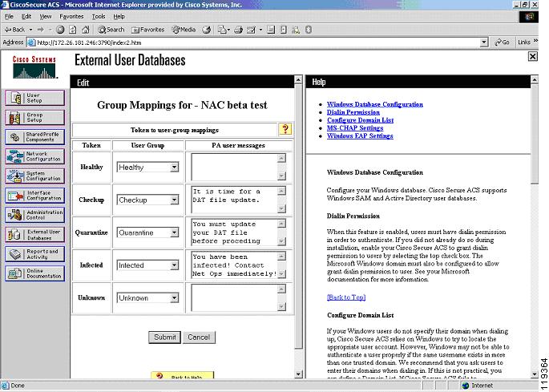Click the Mail toolbar icon
Viewport: 549px width, 392px height.
click(222, 30)
